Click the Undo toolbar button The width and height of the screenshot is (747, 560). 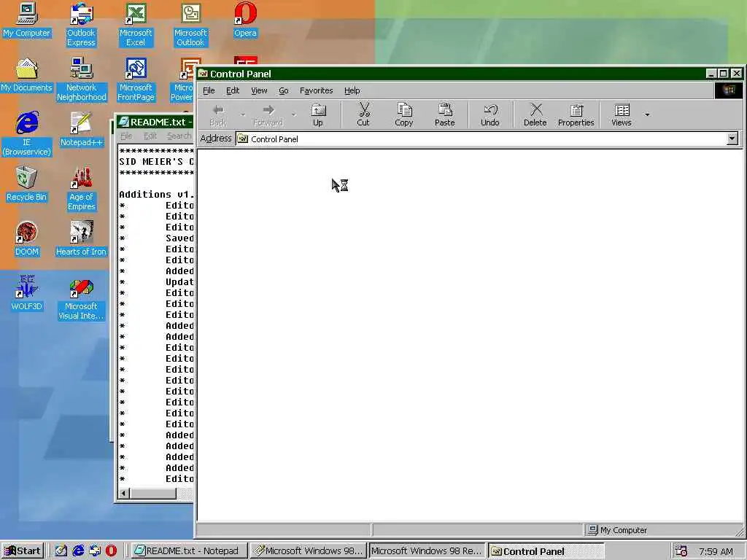coord(489,115)
